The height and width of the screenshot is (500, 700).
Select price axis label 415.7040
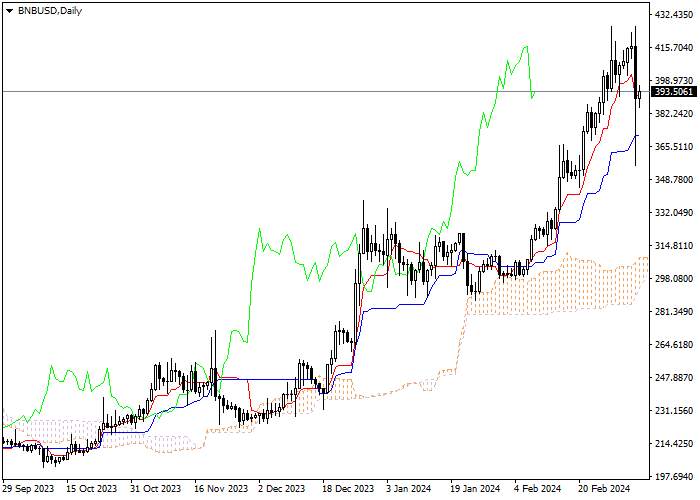click(x=675, y=48)
